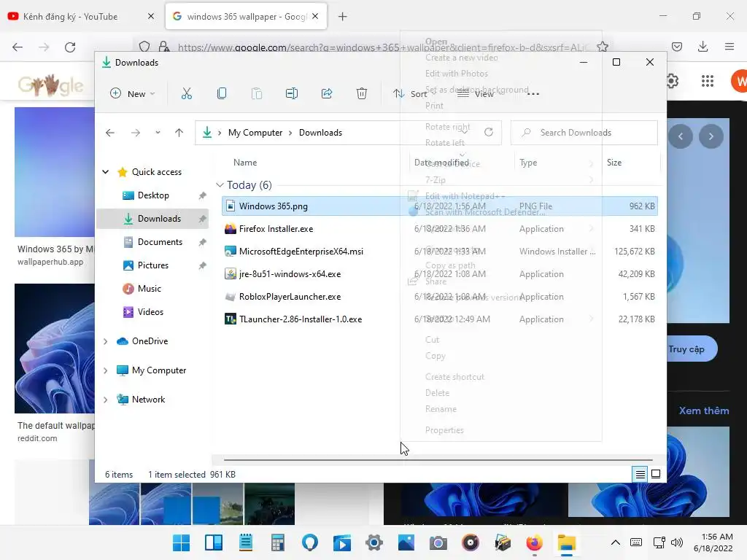Reload the page in Firefox

click(x=70, y=47)
